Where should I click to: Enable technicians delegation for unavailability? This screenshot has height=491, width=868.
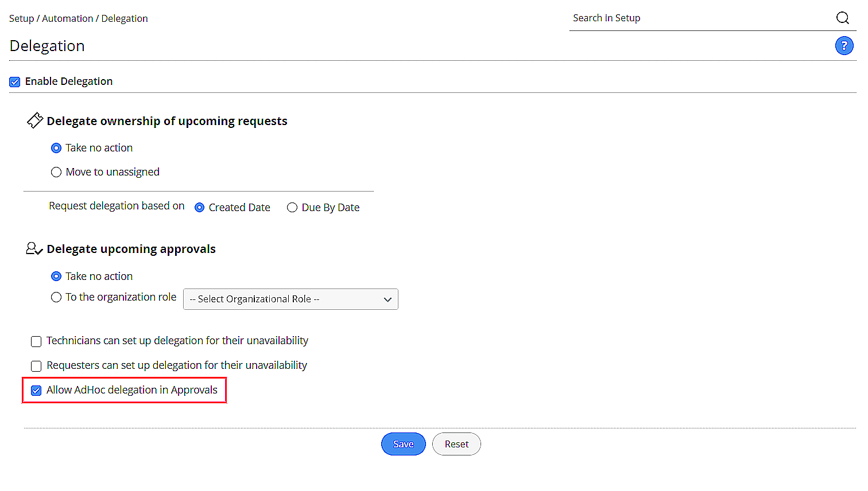36,342
